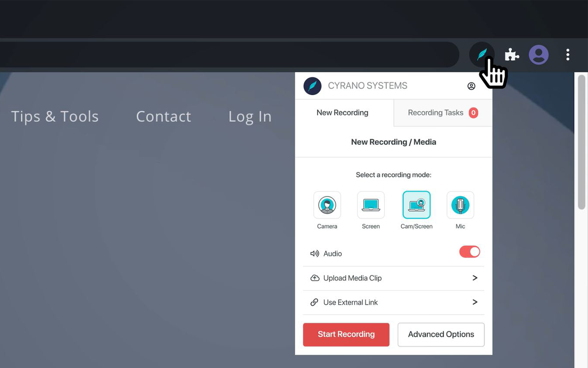
Task: Select the Mic recording mode
Action: click(x=460, y=205)
